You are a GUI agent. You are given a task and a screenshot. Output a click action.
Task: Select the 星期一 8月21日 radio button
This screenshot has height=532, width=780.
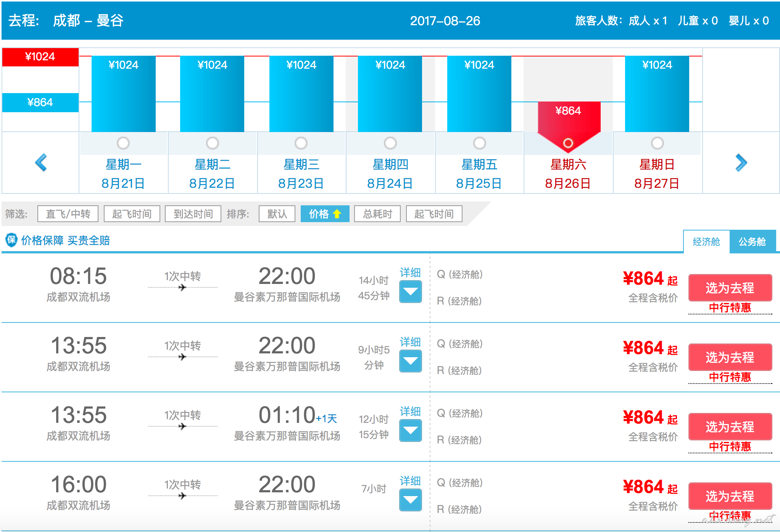click(123, 143)
